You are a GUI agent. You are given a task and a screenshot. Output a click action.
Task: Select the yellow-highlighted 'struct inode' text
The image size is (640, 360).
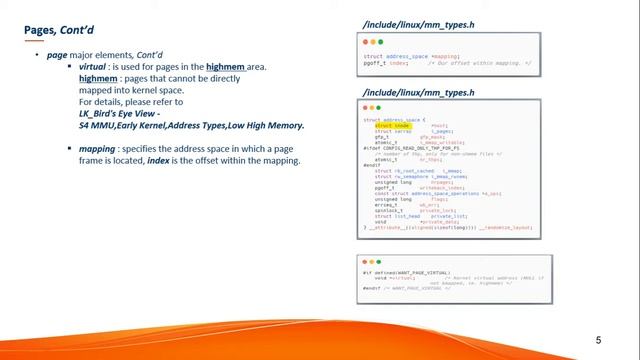tap(393, 126)
